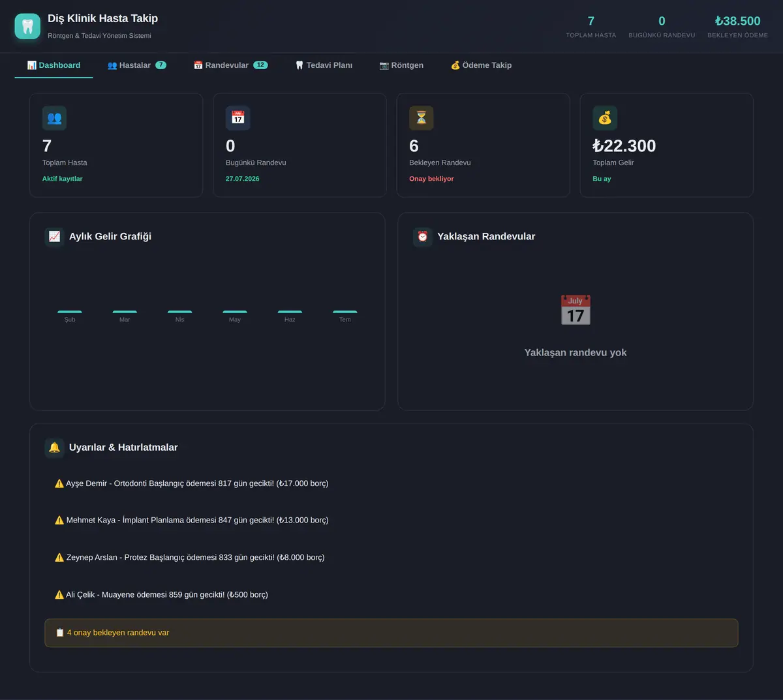The height and width of the screenshot is (700, 783).
Task: Click clipboard icon in pending appointments notice
Action: pyautogui.click(x=60, y=632)
